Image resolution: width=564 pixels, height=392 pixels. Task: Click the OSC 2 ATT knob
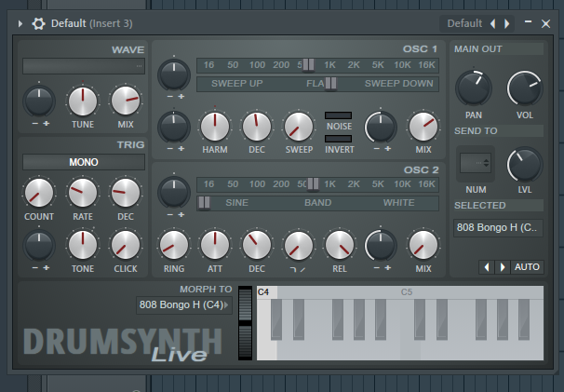(215, 245)
